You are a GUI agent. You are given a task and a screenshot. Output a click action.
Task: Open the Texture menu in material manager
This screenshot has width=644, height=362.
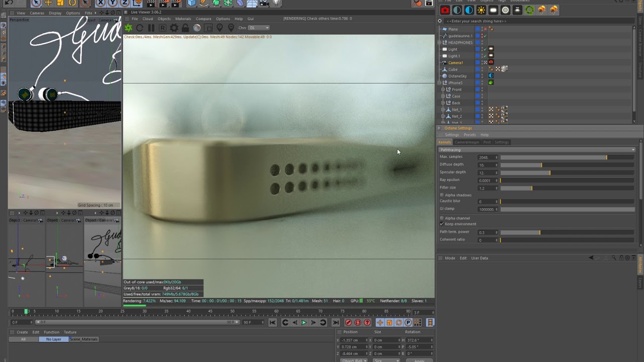click(70, 332)
